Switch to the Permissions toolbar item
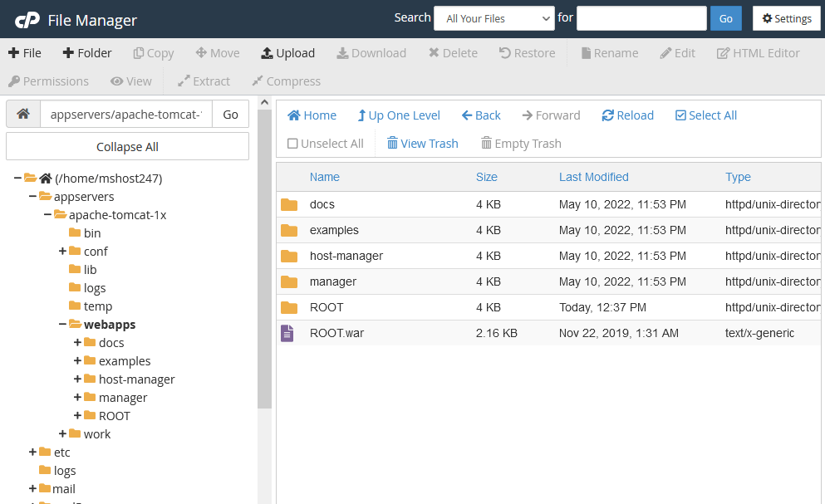 click(48, 81)
